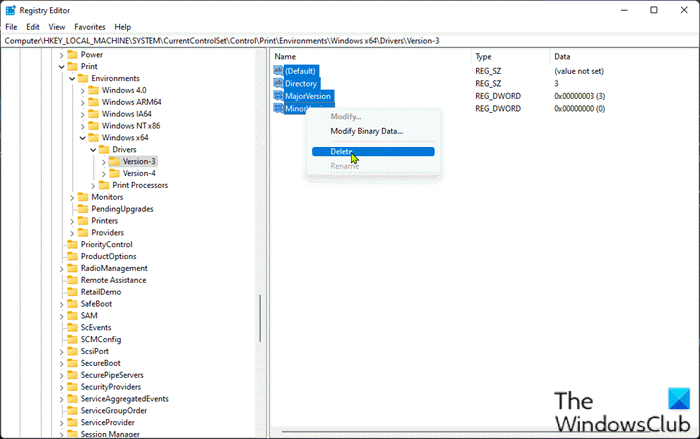Viewport: 700px width, 439px height.
Task: Open the View menu
Action: tap(57, 27)
